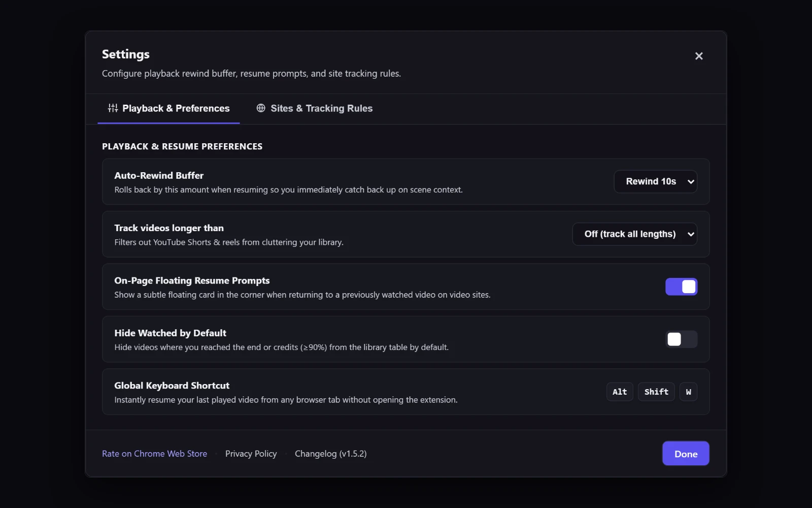812x508 pixels.
Task: Click the text "Hide videos where you reached the end"
Action: tap(281, 347)
